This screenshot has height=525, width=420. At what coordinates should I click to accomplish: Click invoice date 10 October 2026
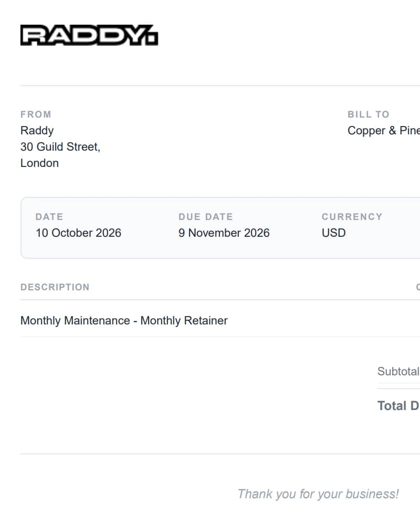pos(78,233)
